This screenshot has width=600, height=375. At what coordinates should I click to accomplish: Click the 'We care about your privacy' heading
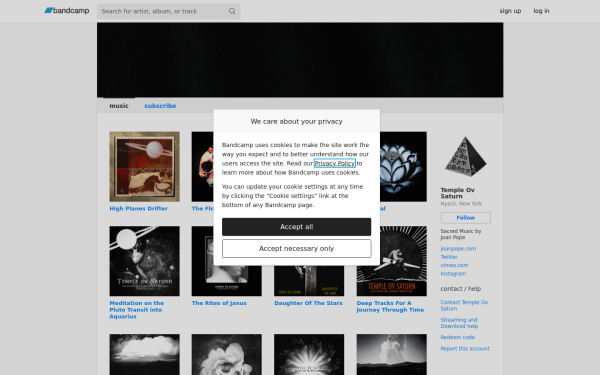[296, 121]
